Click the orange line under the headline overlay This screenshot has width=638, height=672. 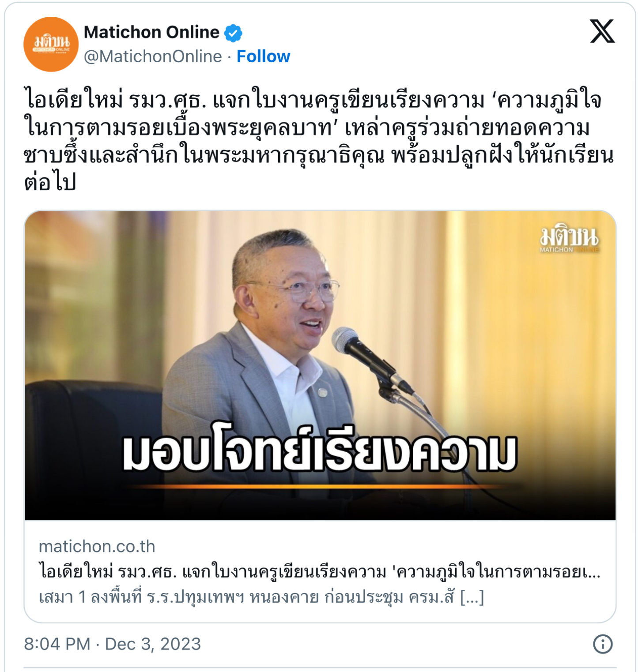(316, 486)
